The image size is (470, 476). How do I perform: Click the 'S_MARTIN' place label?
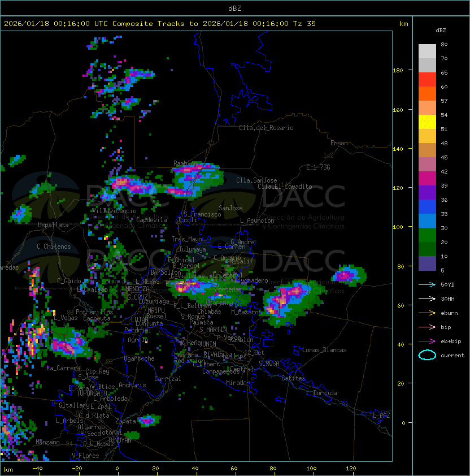[x=213, y=330]
